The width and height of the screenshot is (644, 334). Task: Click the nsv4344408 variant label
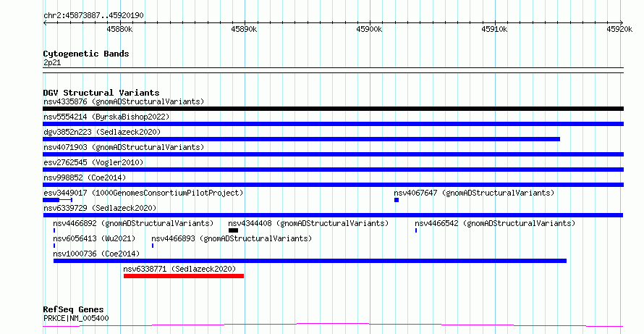pyautogui.click(x=308, y=223)
